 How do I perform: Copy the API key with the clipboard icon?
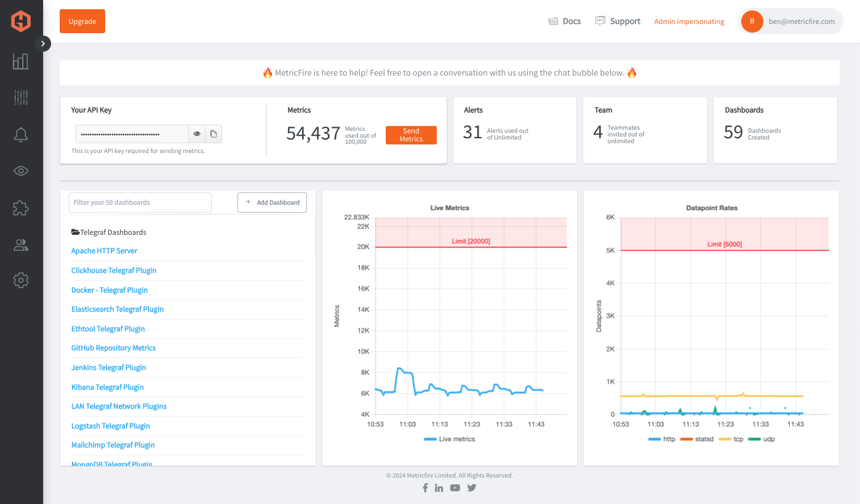click(x=213, y=134)
